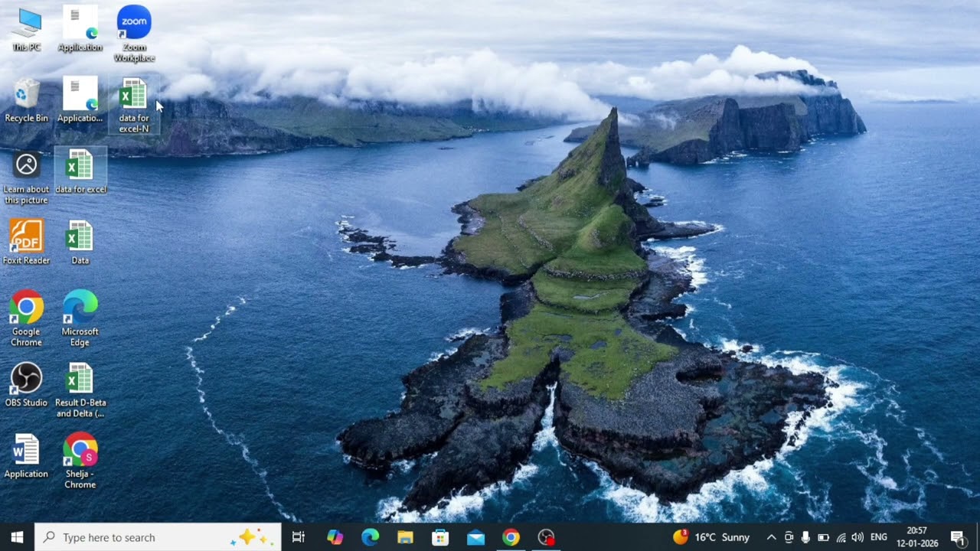
Task: Open File Explorer from the taskbar
Action: (405, 537)
